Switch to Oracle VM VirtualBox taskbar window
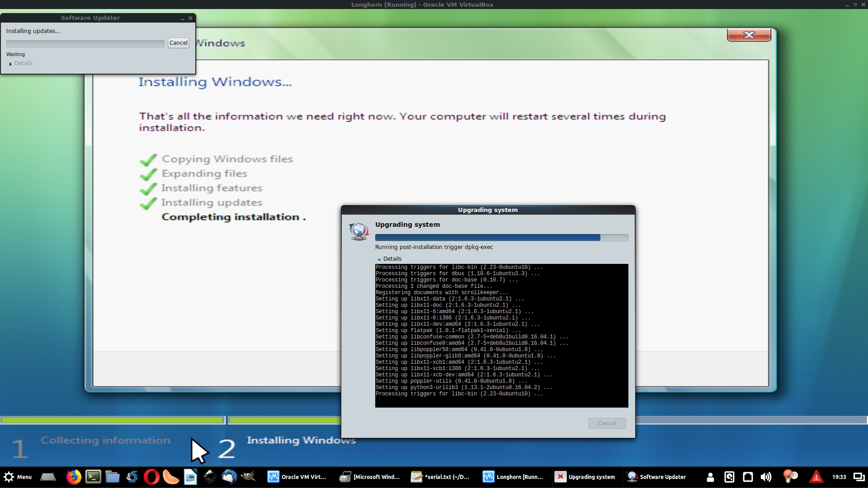The height and width of the screenshot is (488, 868). (x=297, y=477)
